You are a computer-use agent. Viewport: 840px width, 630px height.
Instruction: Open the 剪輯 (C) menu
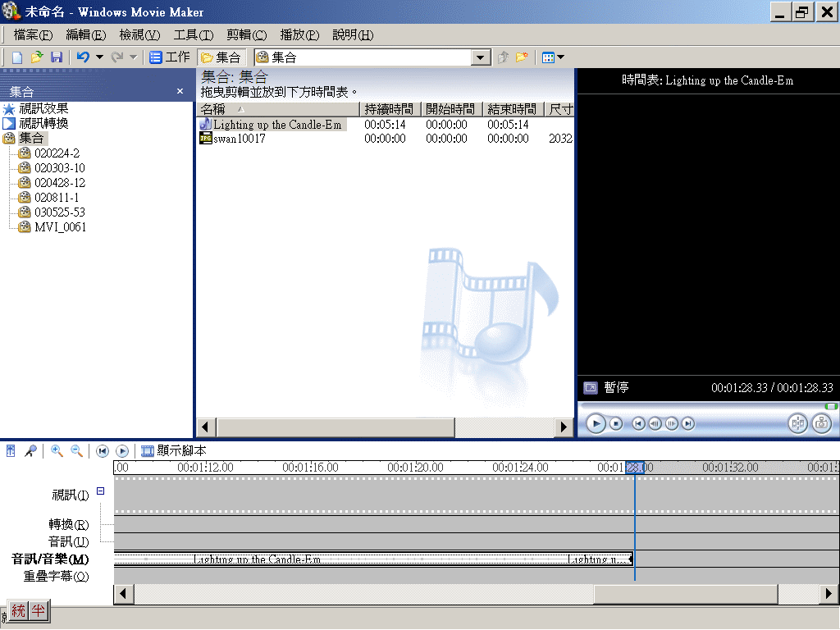coord(247,34)
